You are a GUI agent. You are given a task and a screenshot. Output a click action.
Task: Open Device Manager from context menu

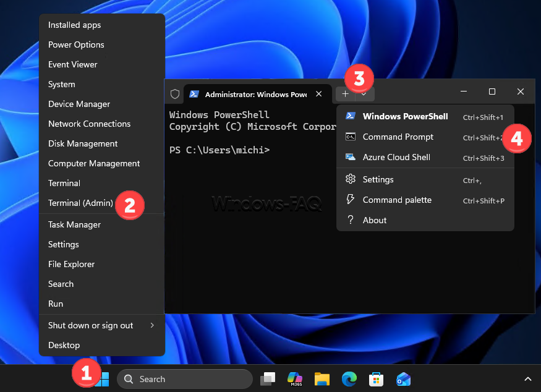coord(102,104)
